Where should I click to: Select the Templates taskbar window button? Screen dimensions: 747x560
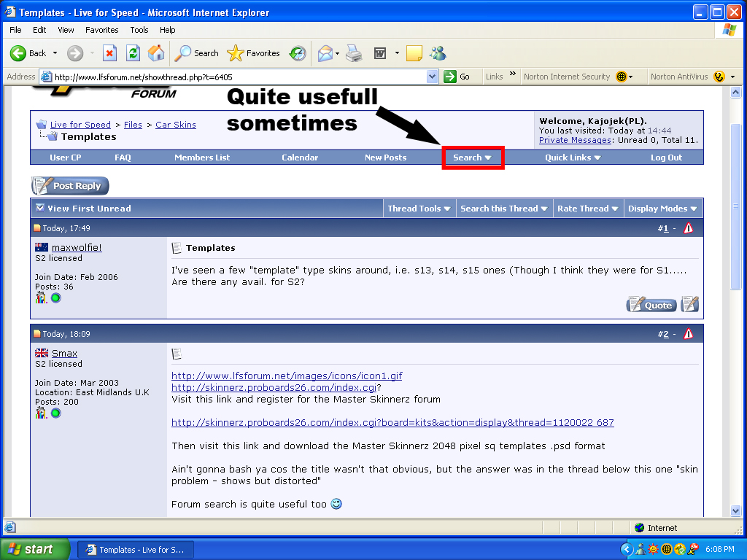(135, 550)
